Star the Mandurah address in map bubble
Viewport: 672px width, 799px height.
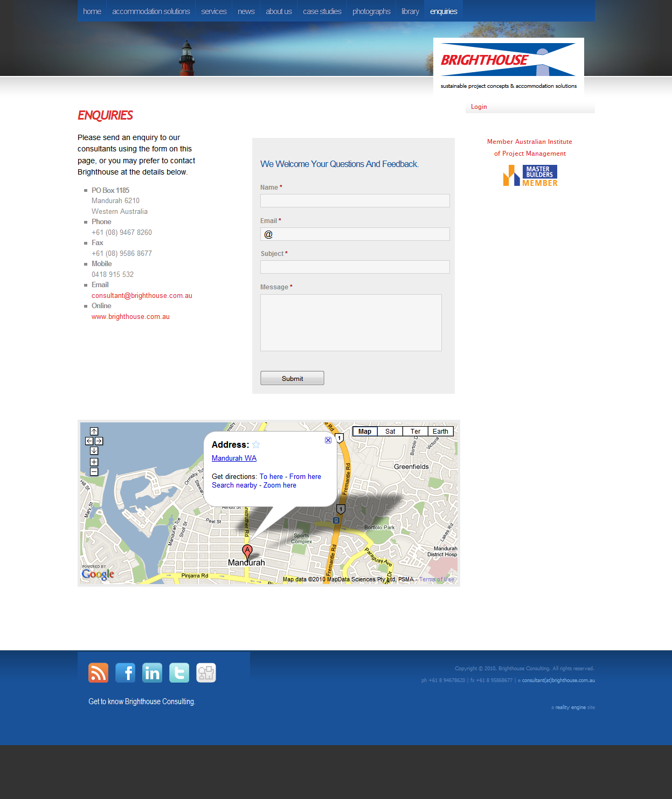(x=256, y=444)
